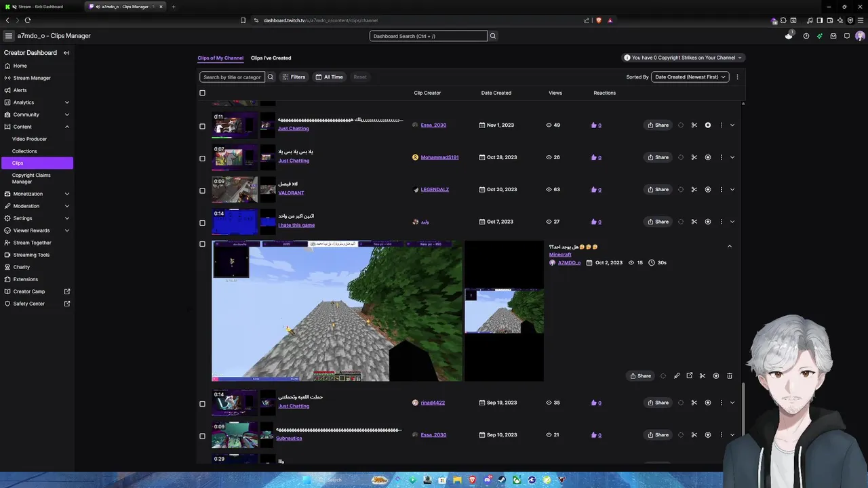
Task: Open the Filters button
Action: tap(294, 77)
